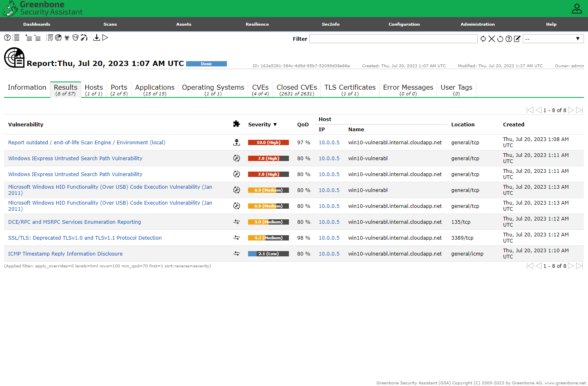Sort by the Vulnerability column header
The width and height of the screenshot is (588, 386).
pos(26,124)
